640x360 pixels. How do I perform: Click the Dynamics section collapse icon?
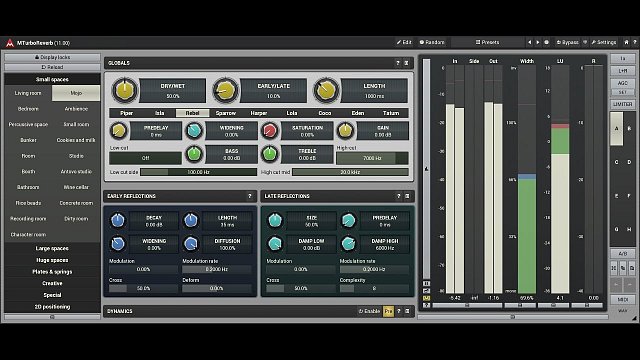tap(407, 311)
